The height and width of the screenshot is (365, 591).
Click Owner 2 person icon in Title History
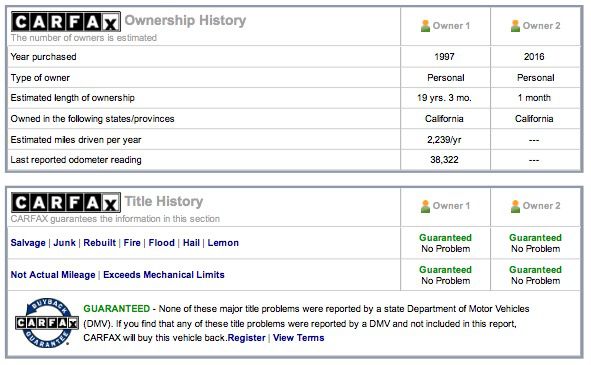515,206
